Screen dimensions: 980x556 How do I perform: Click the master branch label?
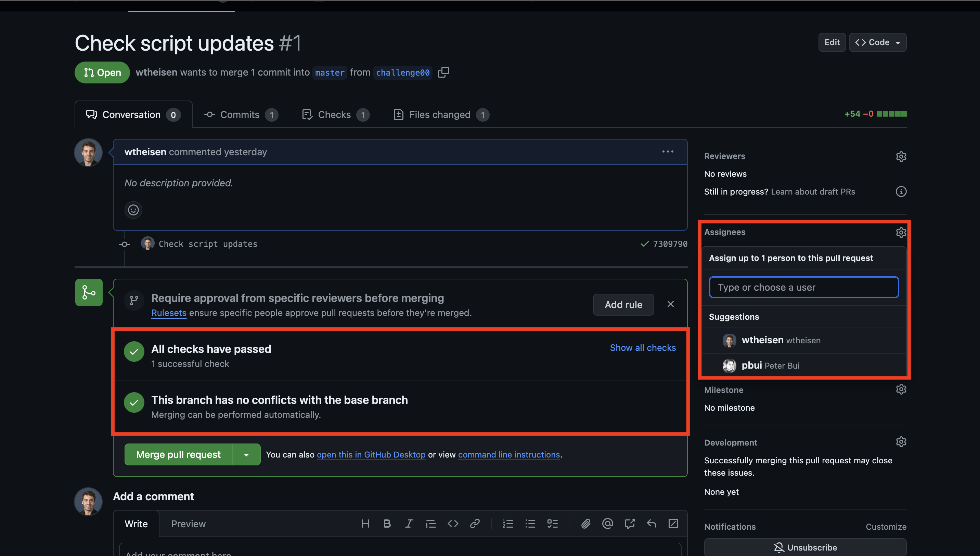click(330, 72)
